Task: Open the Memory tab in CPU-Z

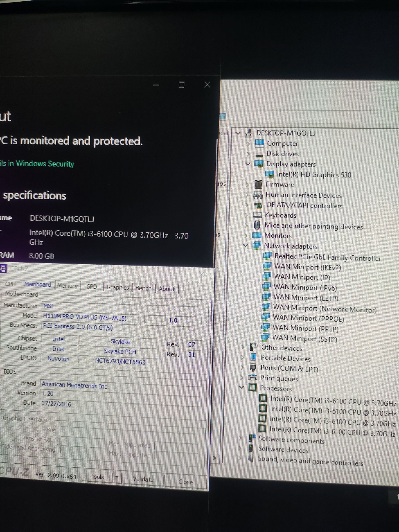Action: click(x=68, y=286)
